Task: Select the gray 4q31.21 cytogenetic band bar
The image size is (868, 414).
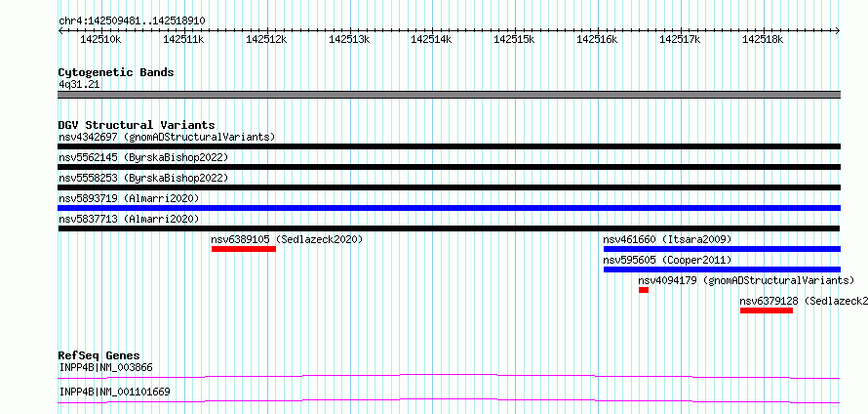Action: pos(449,95)
